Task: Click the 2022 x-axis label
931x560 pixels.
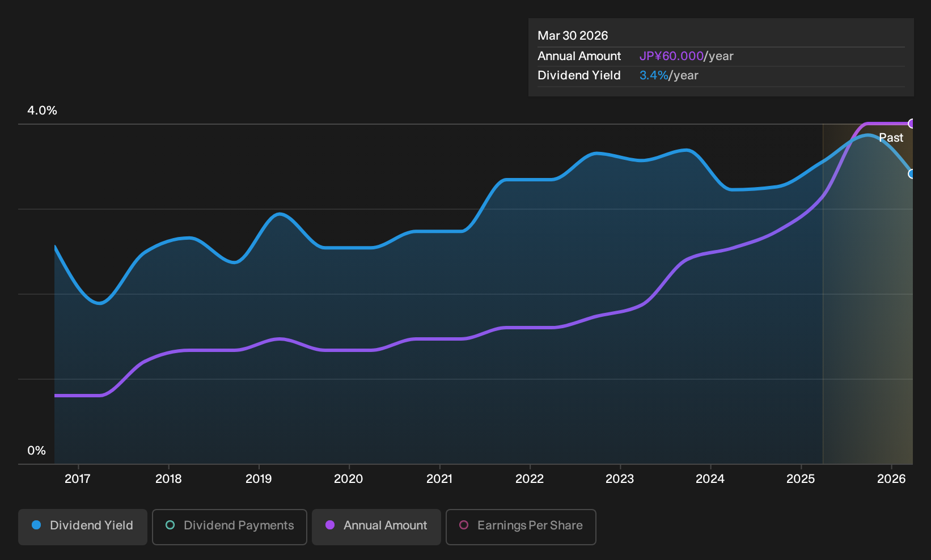Action: coord(530,479)
